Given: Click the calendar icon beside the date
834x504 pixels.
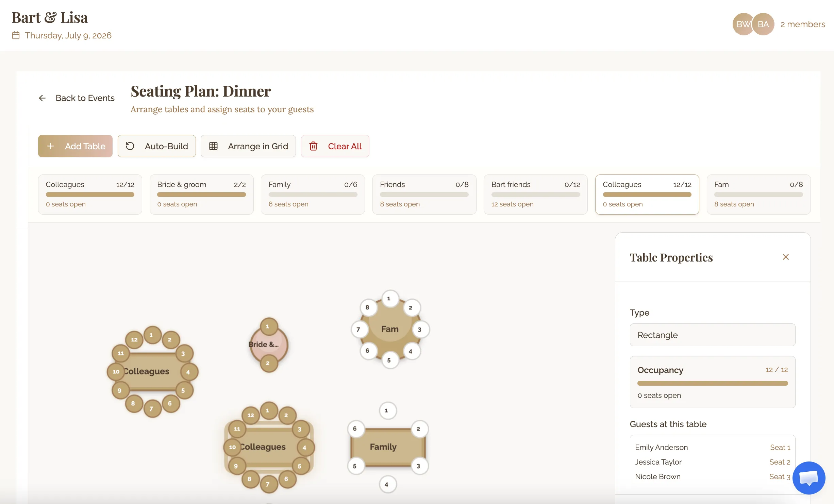Looking at the screenshot, I should (x=16, y=35).
